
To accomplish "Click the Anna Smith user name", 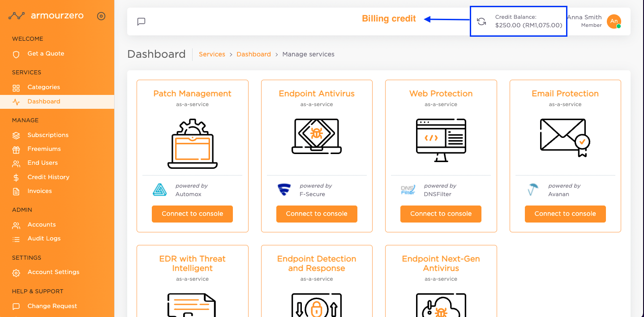I will pyautogui.click(x=584, y=17).
